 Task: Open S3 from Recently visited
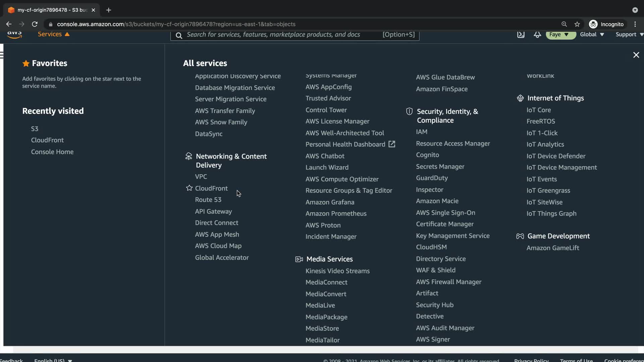pyautogui.click(x=35, y=129)
